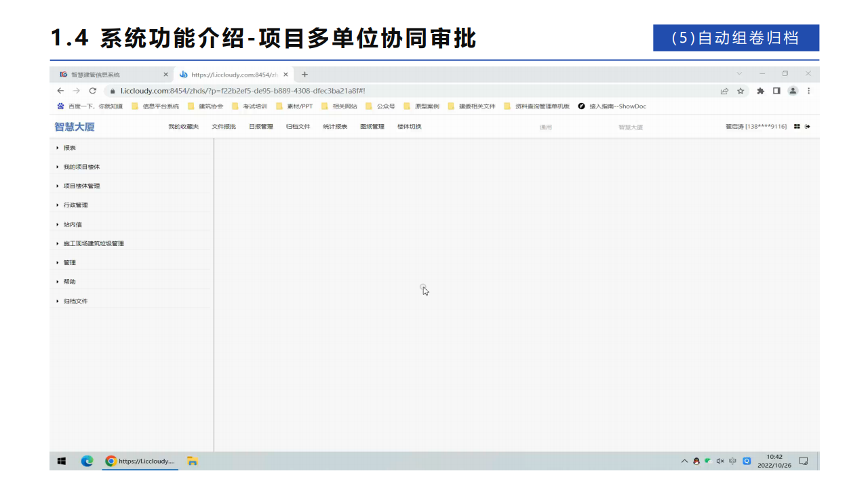Go back using the browser back arrow
Screen dimensions: 868x488
tap(61, 91)
